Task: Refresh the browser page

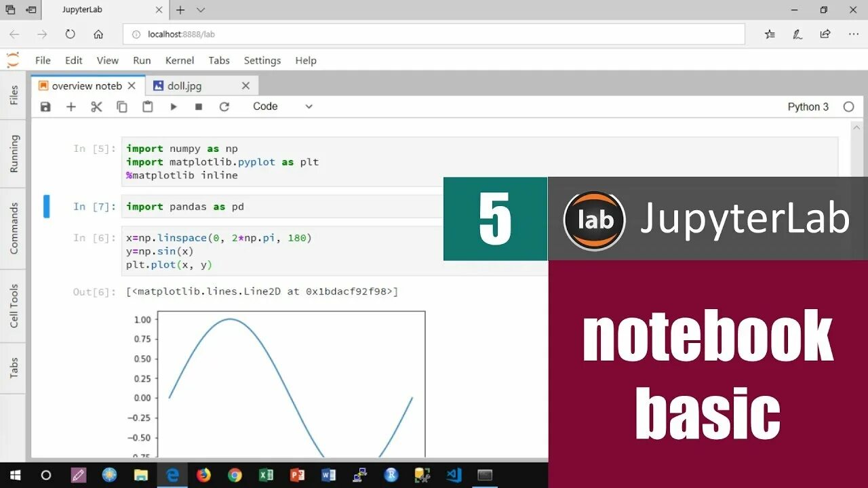Action: [70, 34]
